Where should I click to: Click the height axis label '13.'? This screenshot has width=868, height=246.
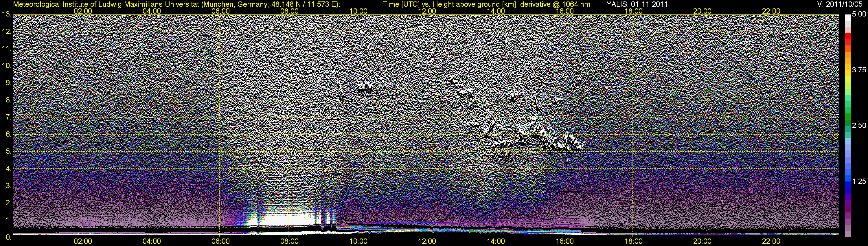click(x=6, y=14)
